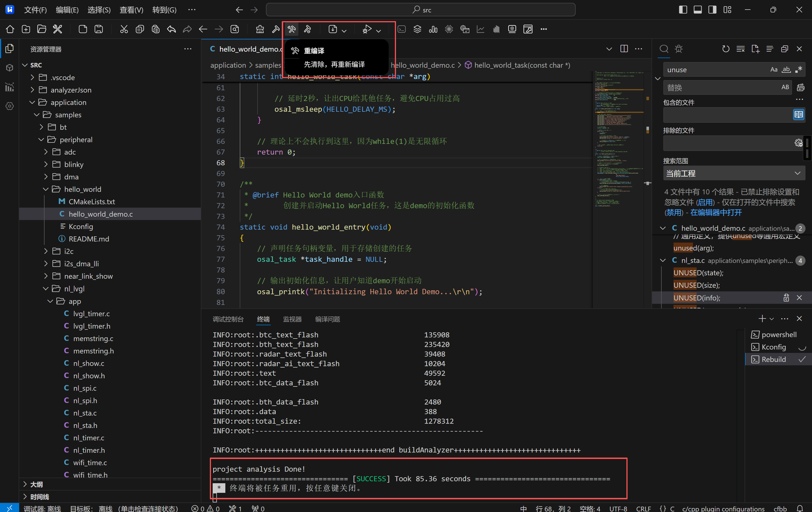Viewport: 812px width, 512px height.
Task: Click Replace All icon next to replace field
Action: coord(800,88)
